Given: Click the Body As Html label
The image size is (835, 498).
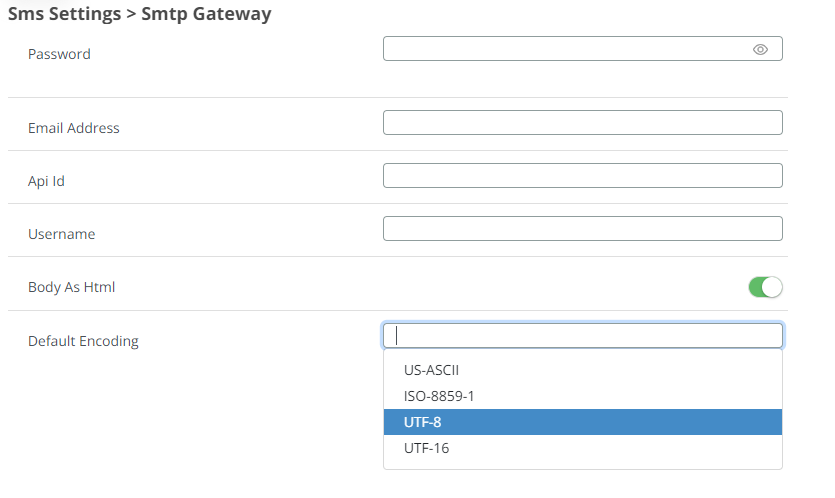Looking at the screenshot, I should coord(71,287).
